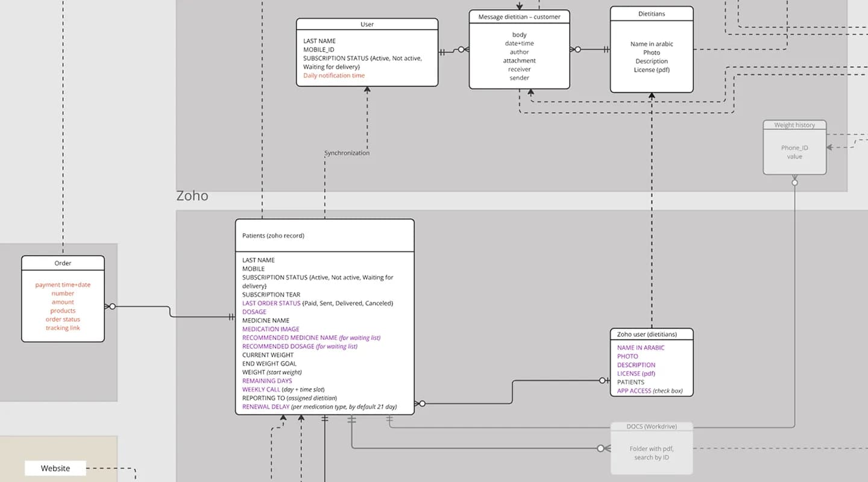Select the Order entity title
The image size is (868, 482).
pos(63,263)
